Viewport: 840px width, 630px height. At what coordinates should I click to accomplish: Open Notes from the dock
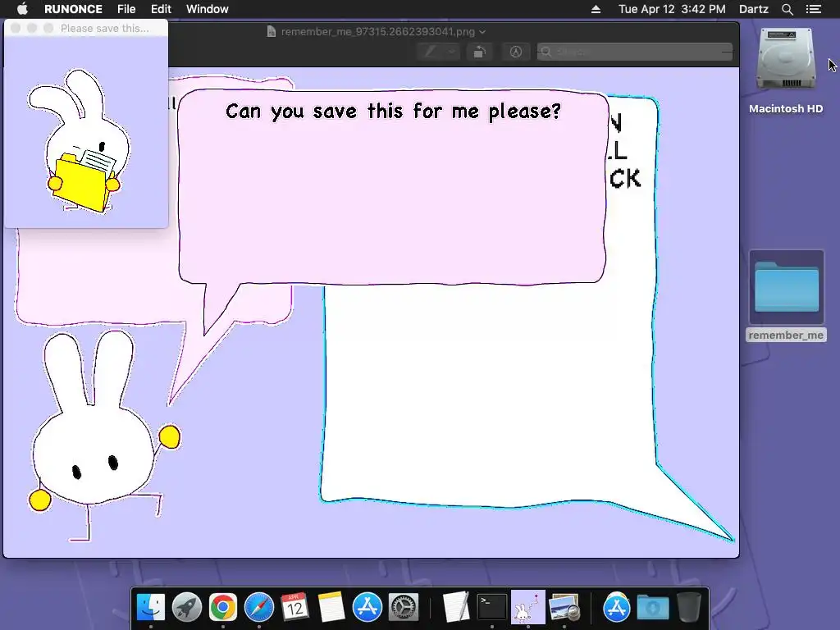[331, 608]
